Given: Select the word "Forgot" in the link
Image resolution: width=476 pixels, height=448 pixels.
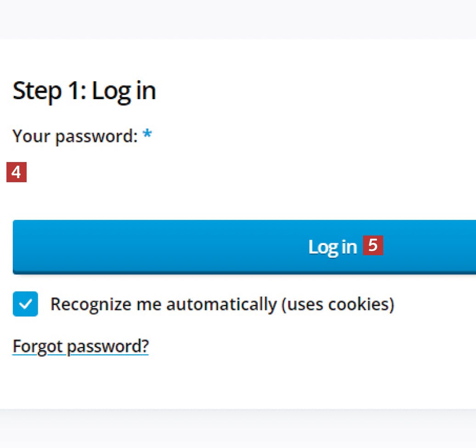Looking at the screenshot, I should tap(37, 346).
